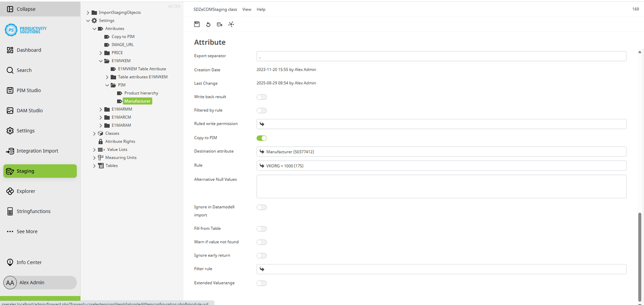Enable the Extended Valuerange toggle

pyautogui.click(x=262, y=283)
